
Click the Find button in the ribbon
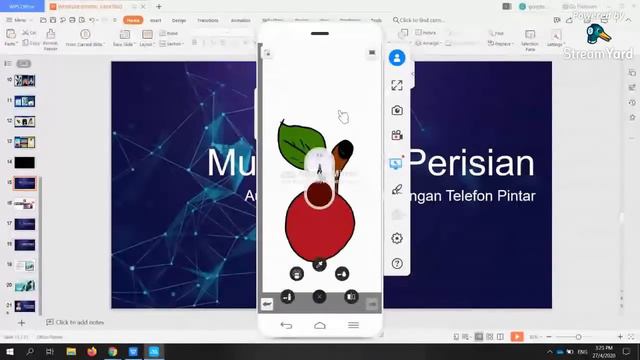[x=497, y=33]
